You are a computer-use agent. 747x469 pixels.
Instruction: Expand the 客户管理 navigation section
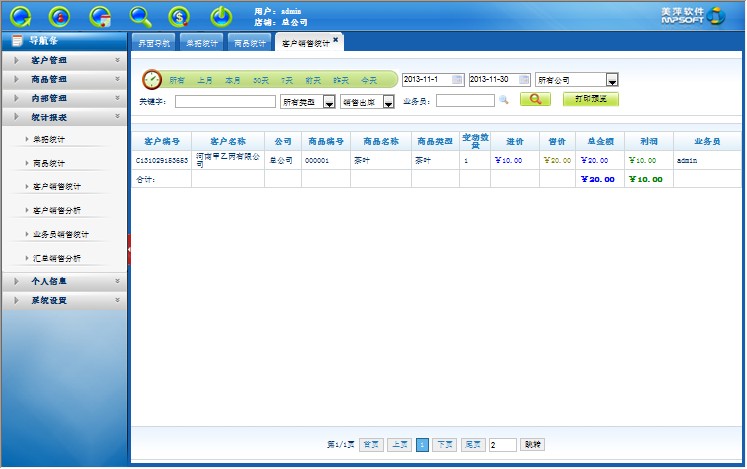[65, 60]
